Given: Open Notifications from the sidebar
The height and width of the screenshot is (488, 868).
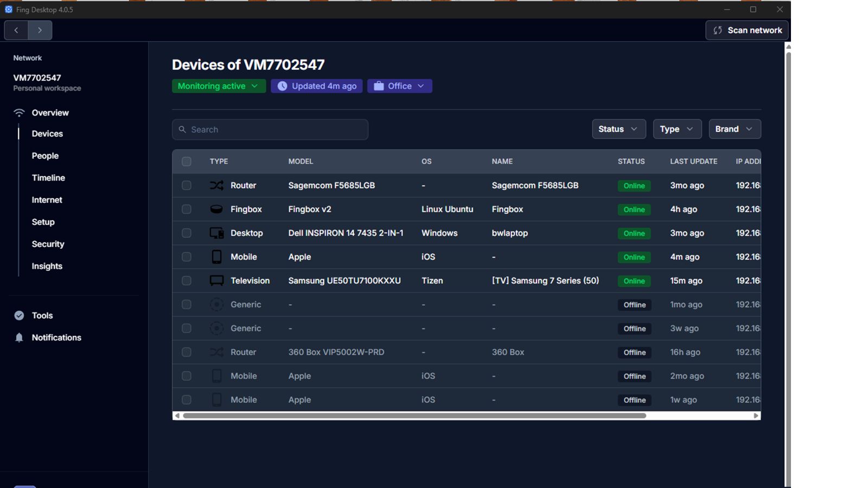Looking at the screenshot, I should tap(56, 338).
